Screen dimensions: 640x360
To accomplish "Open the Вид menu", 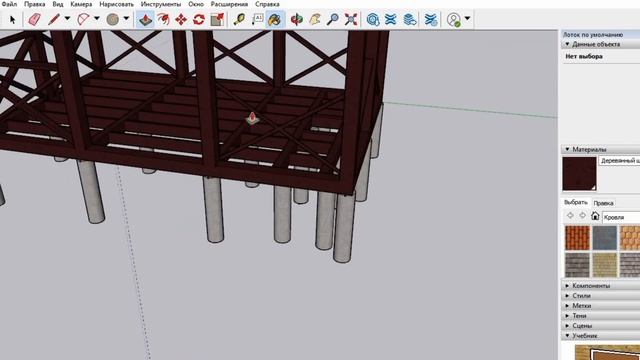I will pos(58,4).
